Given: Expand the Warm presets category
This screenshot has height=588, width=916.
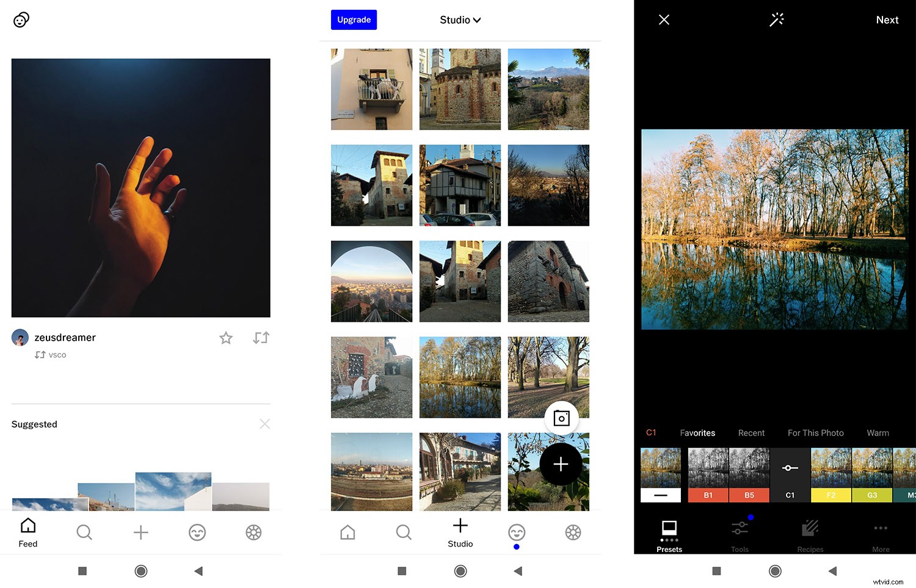Looking at the screenshot, I should [x=878, y=432].
